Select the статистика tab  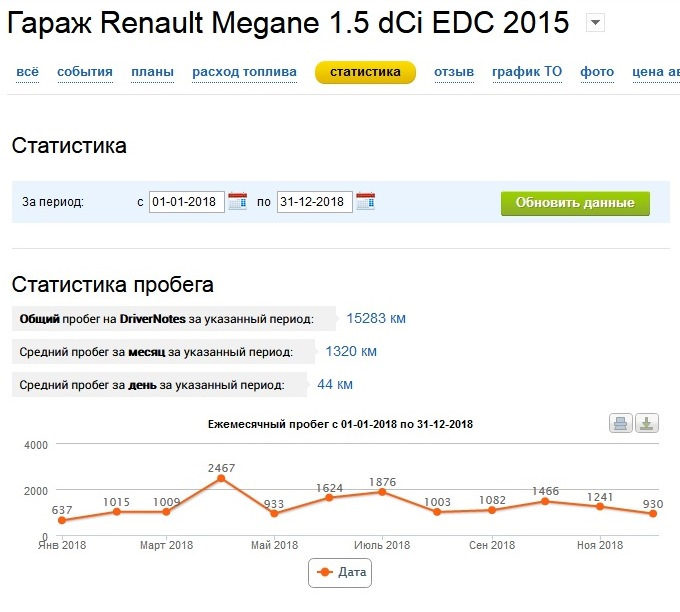[365, 72]
